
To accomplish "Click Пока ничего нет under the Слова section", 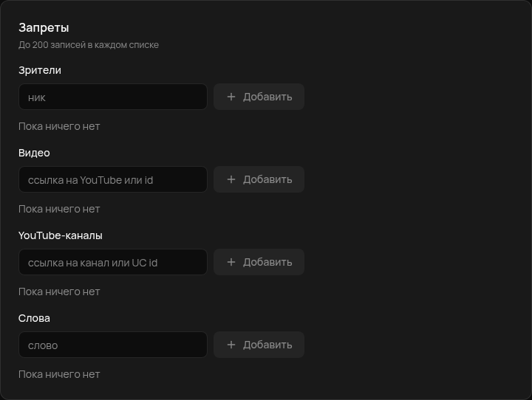I will [x=59, y=375].
